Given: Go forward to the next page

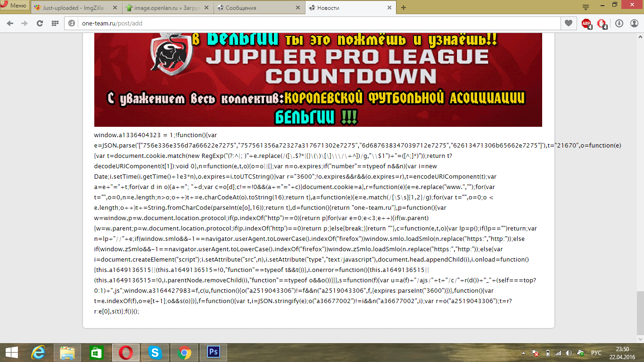Looking at the screenshot, I should tap(24, 23).
